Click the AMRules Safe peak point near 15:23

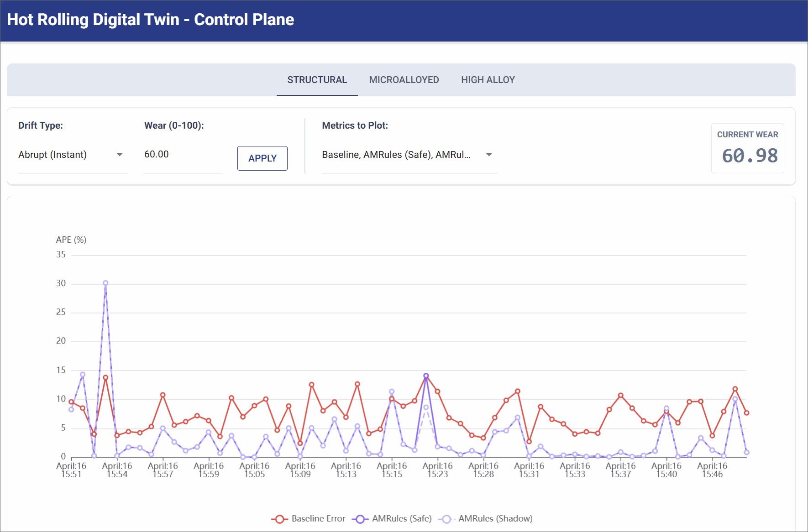tap(426, 376)
